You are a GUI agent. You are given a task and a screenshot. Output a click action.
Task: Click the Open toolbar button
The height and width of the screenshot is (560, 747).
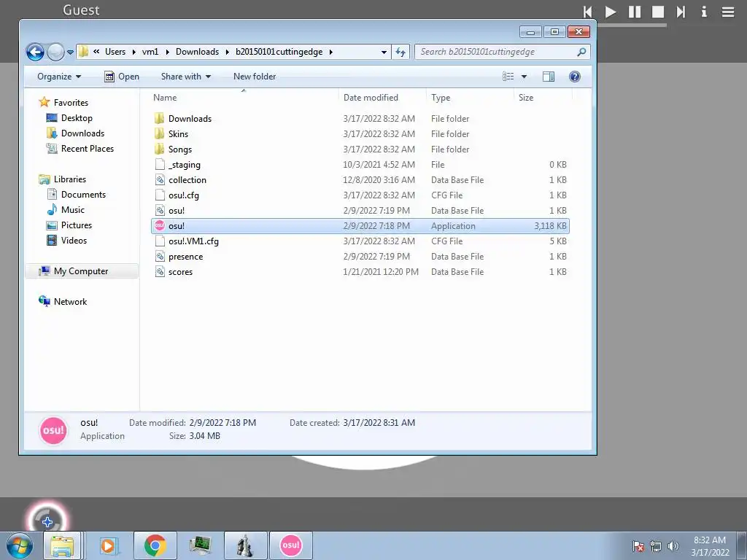point(122,77)
